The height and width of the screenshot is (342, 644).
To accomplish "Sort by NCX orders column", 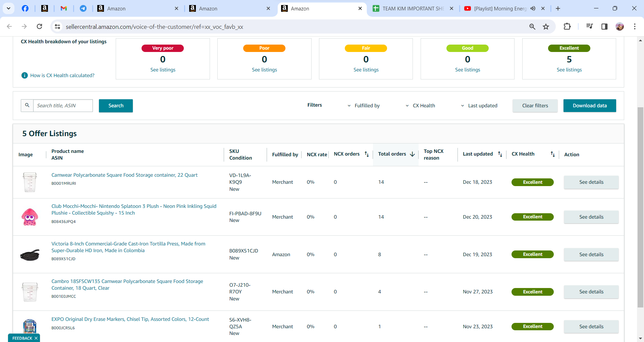I will [x=367, y=154].
